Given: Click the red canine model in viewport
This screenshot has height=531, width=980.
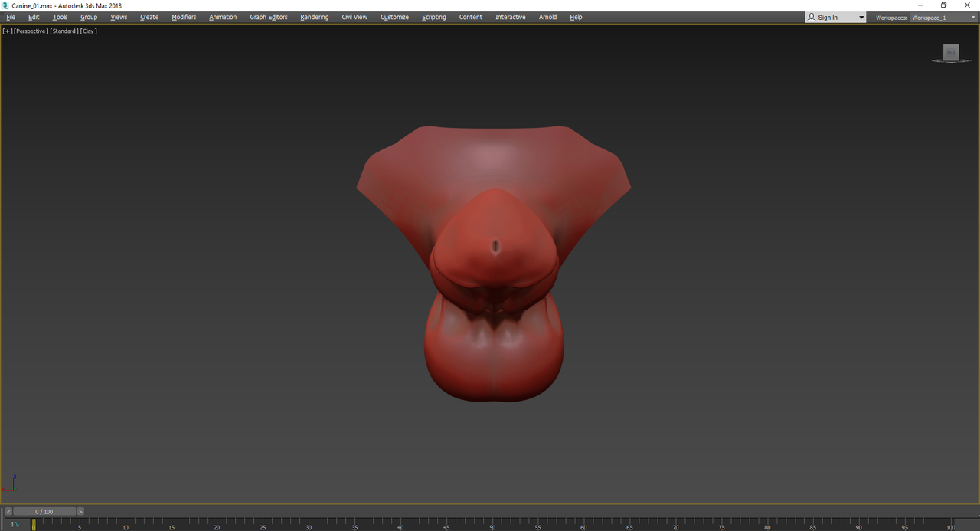Looking at the screenshot, I should pos(494,263).
